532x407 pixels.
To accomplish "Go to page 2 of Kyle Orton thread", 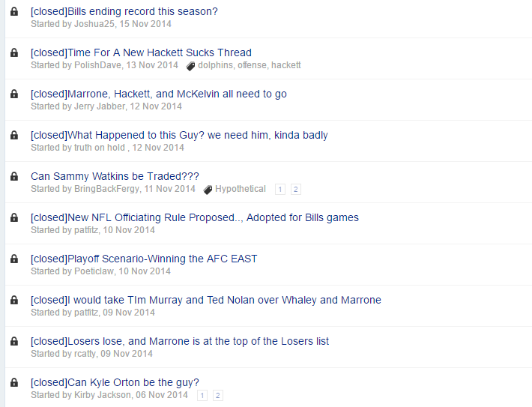I will pos(218,396).
